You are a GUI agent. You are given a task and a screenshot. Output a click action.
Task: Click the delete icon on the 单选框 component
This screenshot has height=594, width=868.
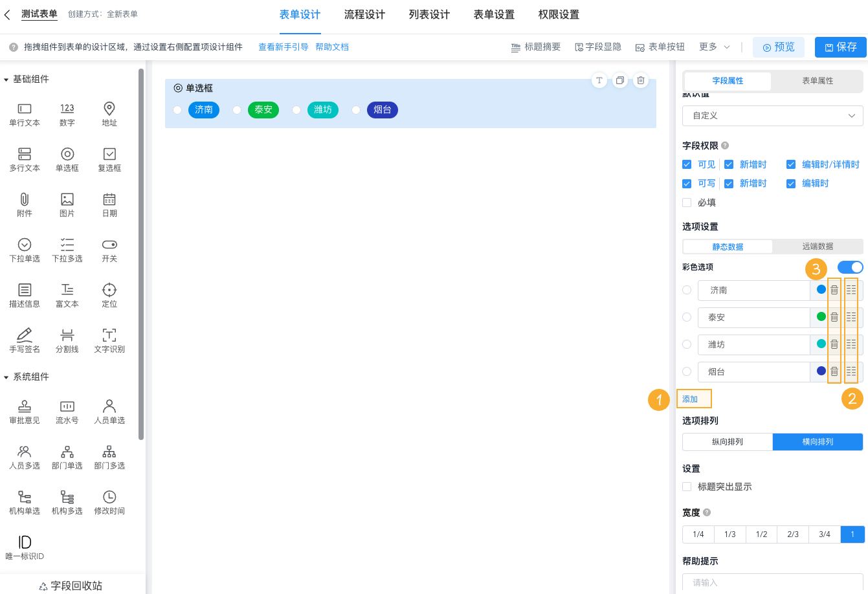641,80
